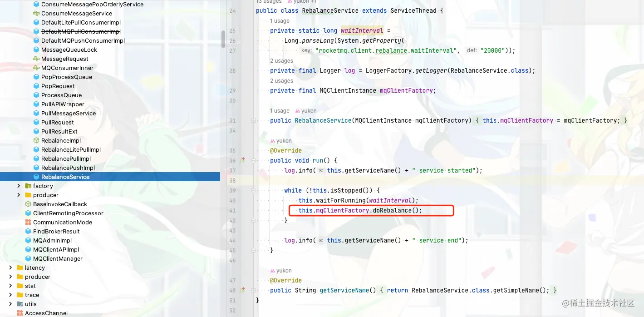Click the stat folder icon
The width and height of the screenshot is (644, 317).
pyautogui.click(x=20, y=286)
